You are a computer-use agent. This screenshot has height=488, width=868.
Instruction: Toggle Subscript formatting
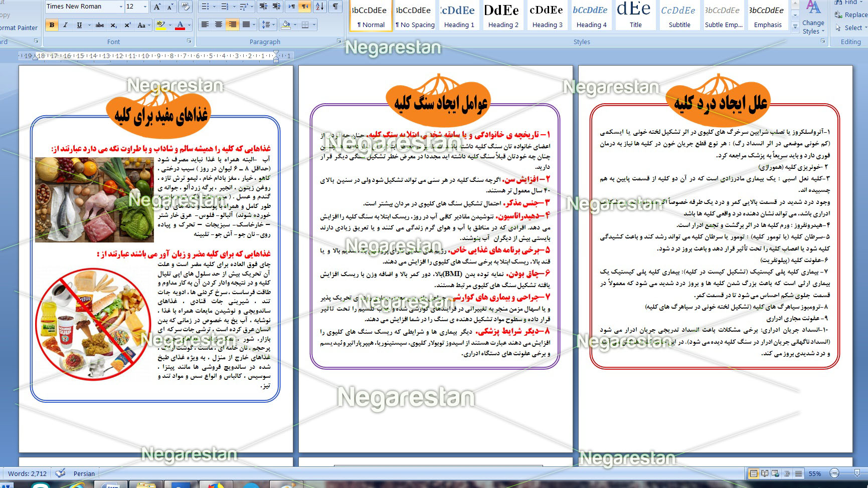[114, 25]
